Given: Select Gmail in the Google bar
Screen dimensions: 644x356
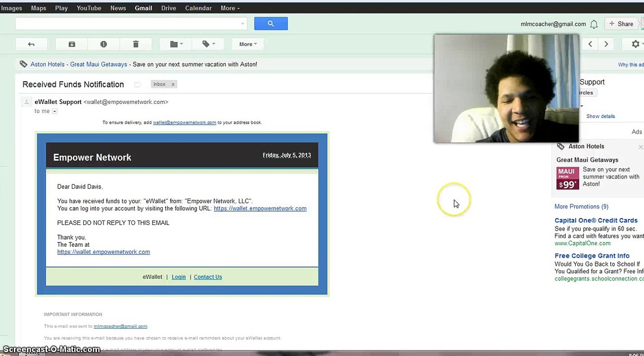Looking at the screenshot, I should pos(144,8).
